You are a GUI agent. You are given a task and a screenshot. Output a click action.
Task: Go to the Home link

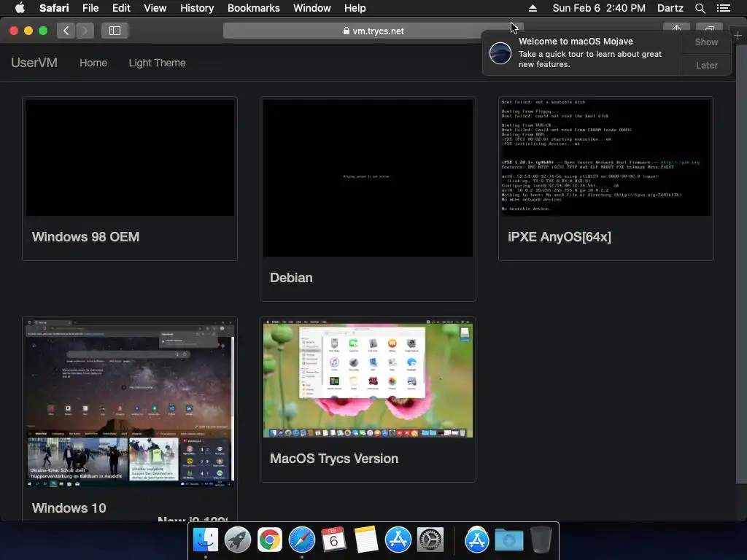93,63
